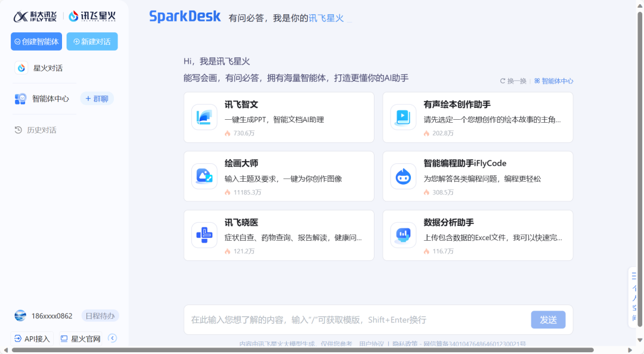
Task: Open the 讯飞晓医 agent card
Action: pyautogui.click(x=279, y=235)
